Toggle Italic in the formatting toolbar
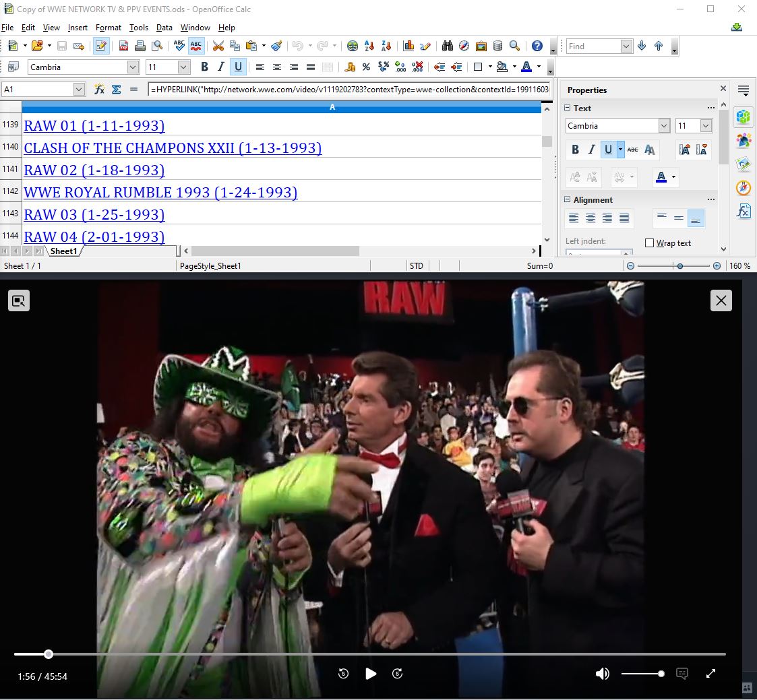Viewport: 757px width, 700px height. click(x=221, y=67)
